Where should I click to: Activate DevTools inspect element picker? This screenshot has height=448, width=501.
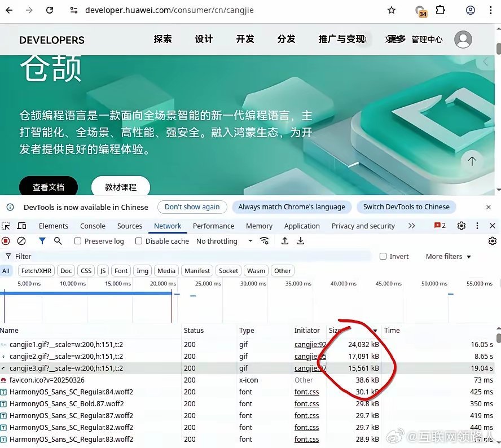(6, 226)
